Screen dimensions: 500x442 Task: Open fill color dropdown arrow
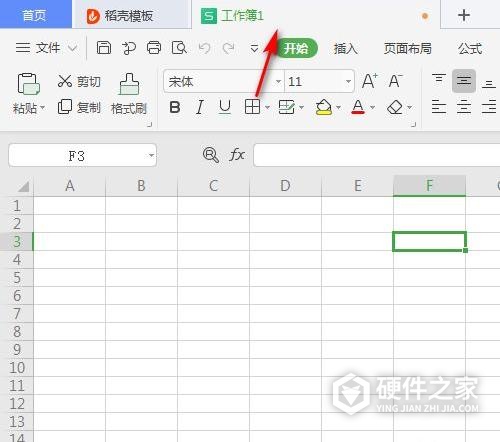click(x=338, y=107)
